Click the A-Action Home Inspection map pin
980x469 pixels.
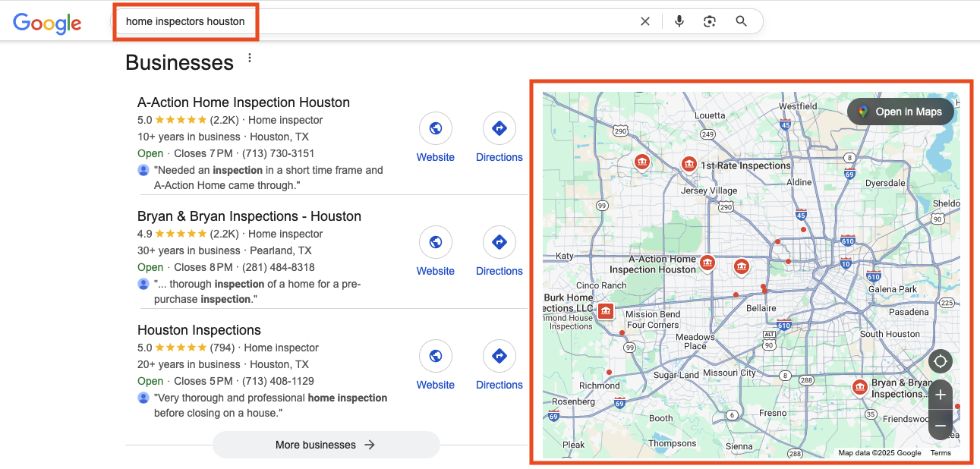coord(707,263)
